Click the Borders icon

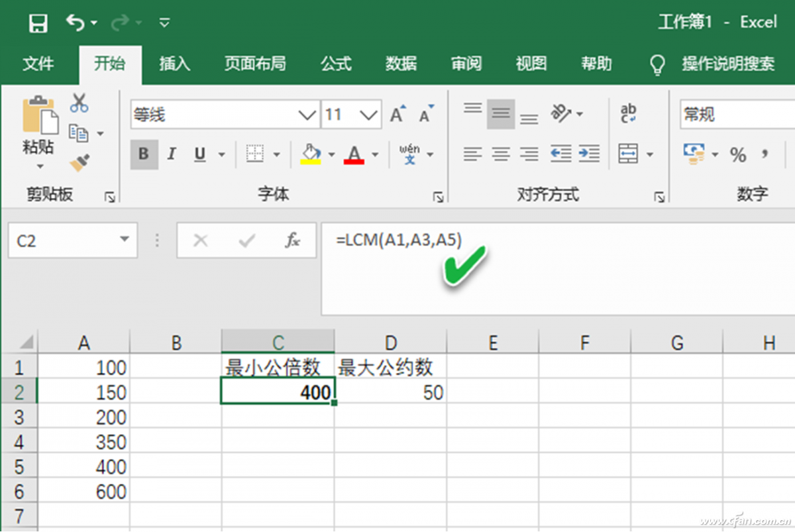(x=255, y=154)
